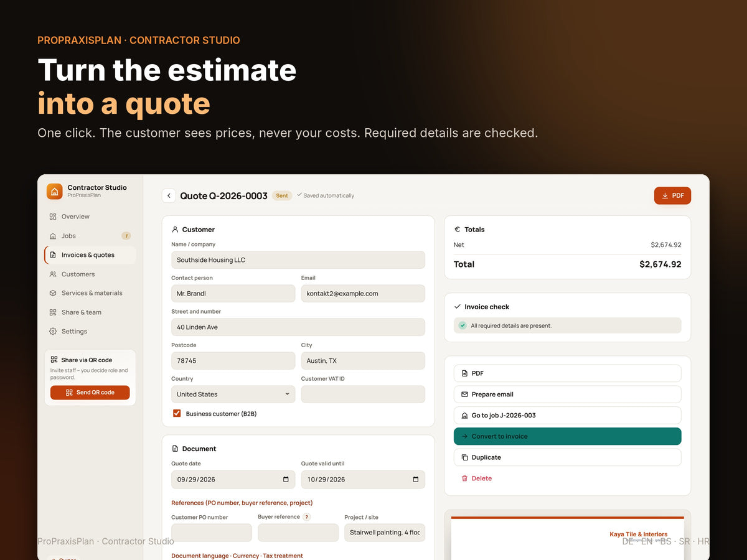Click the person icon beside Customer heading

[175, 230]
